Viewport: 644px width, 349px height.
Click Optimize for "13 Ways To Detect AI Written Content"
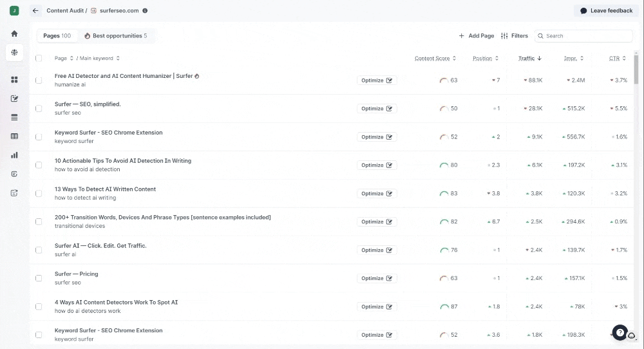pos(377,193)
